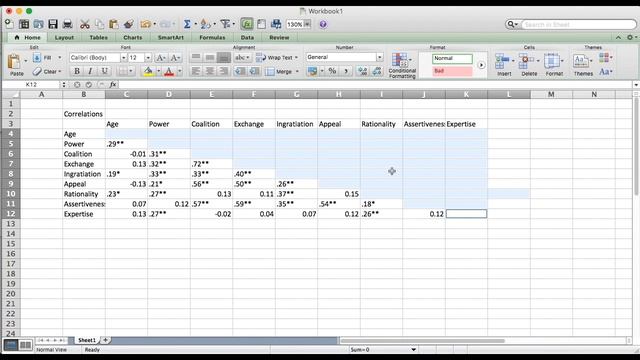This screenshot has width=640, height=360.
Task: Open the template gallery icon
Action: pyautogui.click(x=24, y=24)
